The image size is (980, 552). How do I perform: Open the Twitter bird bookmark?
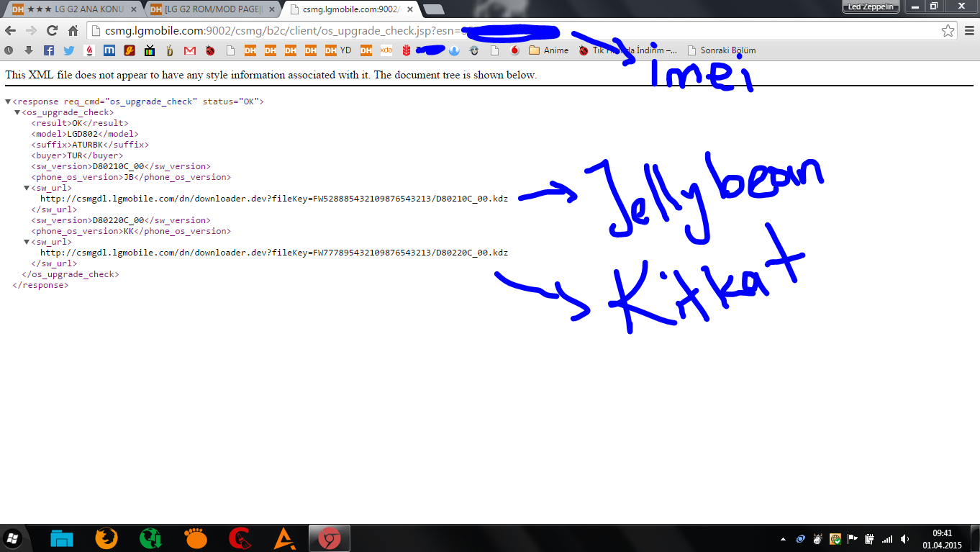[x=69, y=50]
